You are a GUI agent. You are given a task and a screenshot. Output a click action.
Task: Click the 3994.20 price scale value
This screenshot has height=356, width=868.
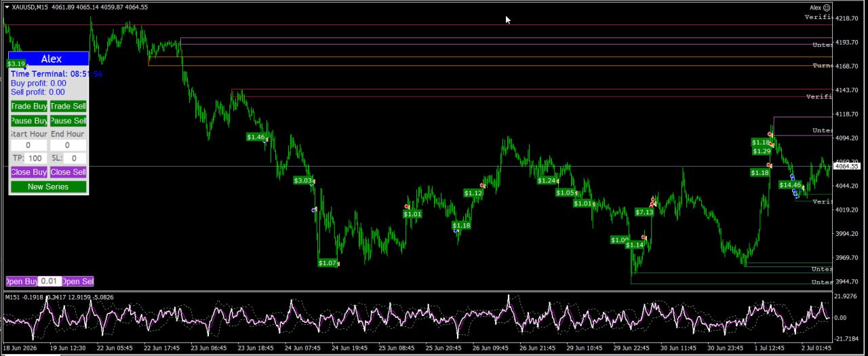[848, 234]
